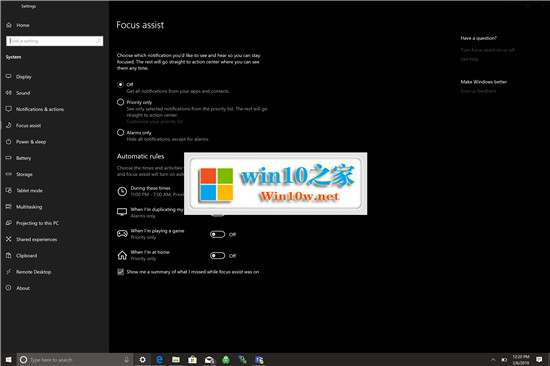Open the When I'm playing a game rule

[151, 234]
